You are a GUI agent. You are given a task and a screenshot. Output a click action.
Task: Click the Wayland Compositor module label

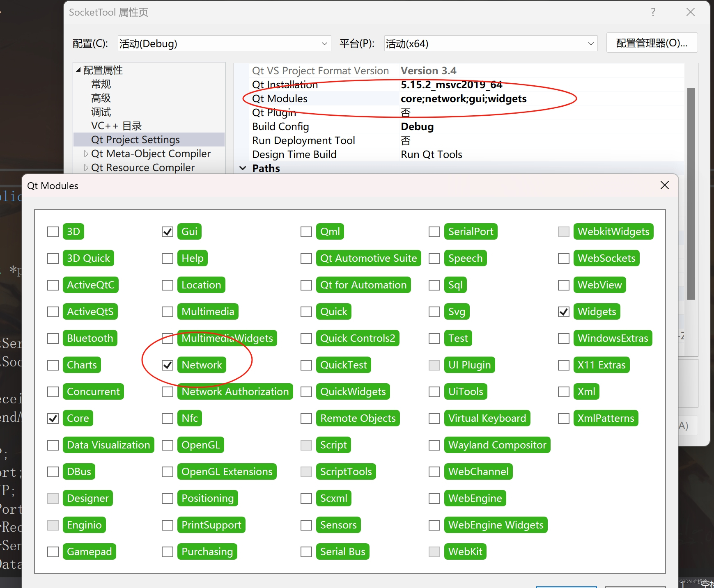(497, 445)
